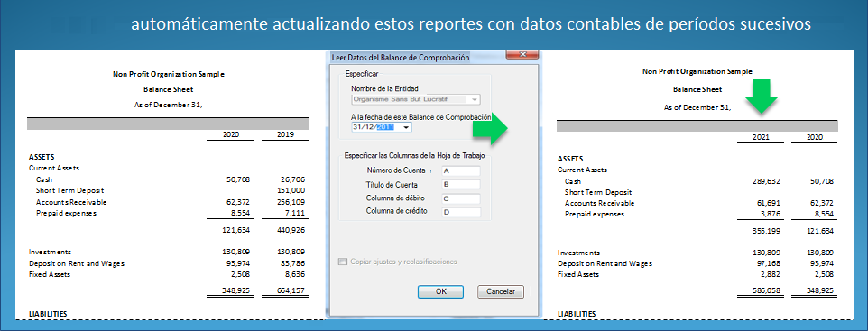Click the total 664,157 in left report

coord(291,290)
